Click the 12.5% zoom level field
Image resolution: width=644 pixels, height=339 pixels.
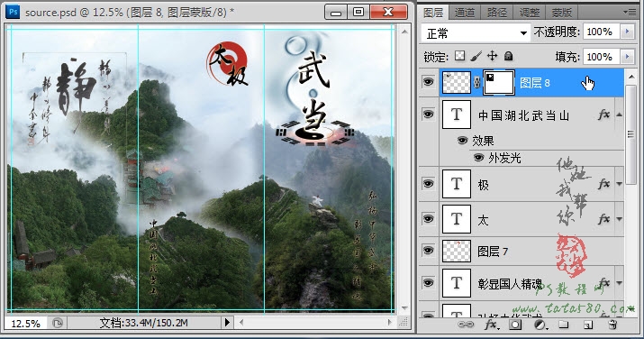point(25,323)
